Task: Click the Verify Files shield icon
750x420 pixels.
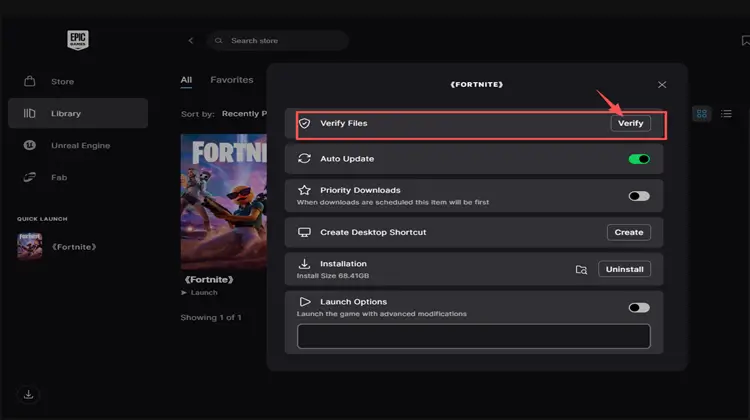Action: pyautogui.click(x=304, y=123)
